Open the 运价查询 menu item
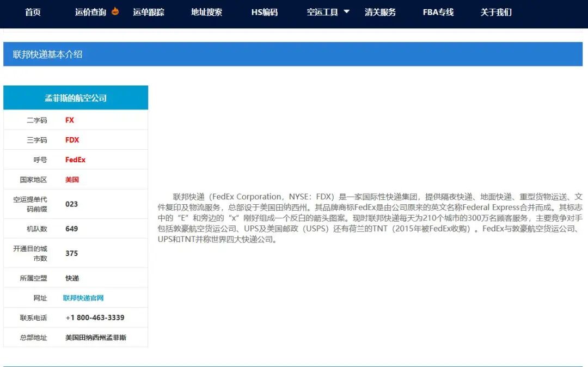Image resolution: width=588 pixels, height=367 pixels. coord(90,13)
